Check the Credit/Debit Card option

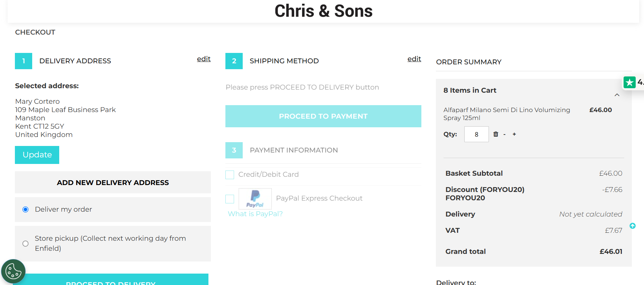[x=230, y=175]
